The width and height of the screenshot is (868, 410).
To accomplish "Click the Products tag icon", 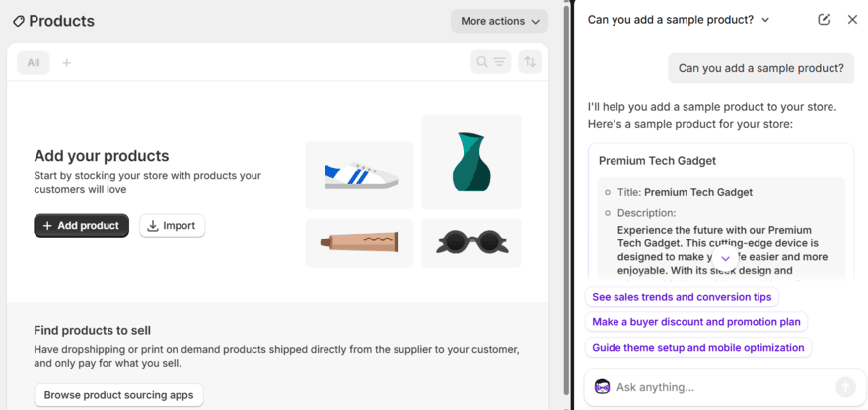I will pos(19,21).
